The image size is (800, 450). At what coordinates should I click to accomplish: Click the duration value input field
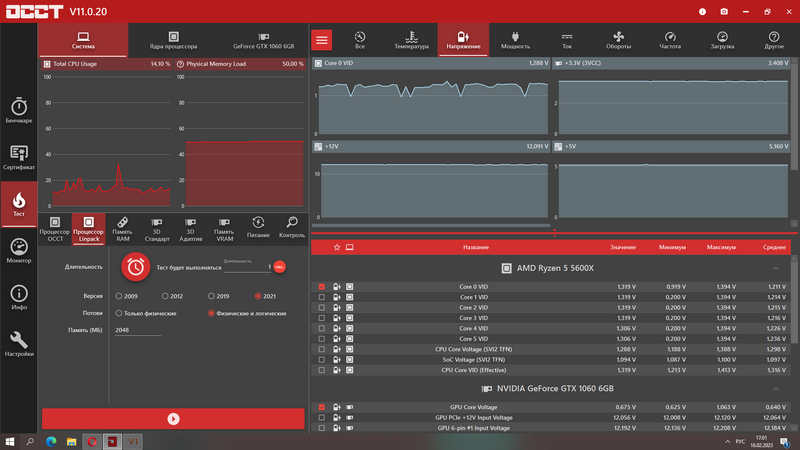[x=247, y=267]
